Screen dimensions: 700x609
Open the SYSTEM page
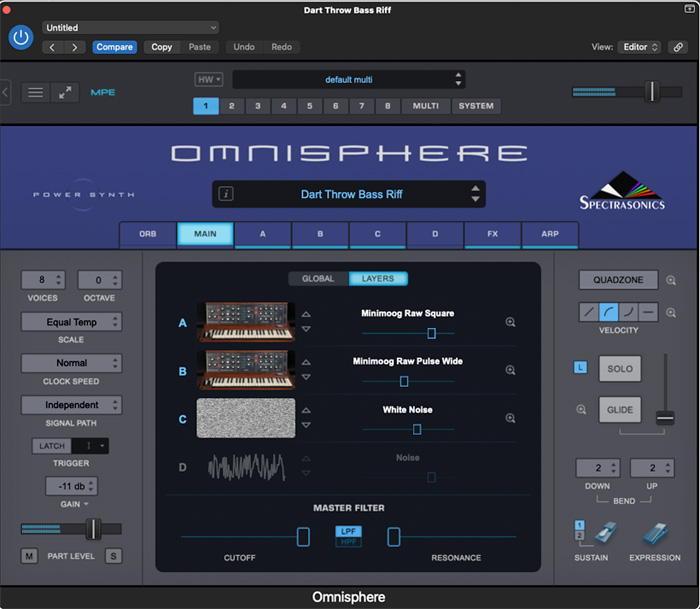(x=476, y=106)
